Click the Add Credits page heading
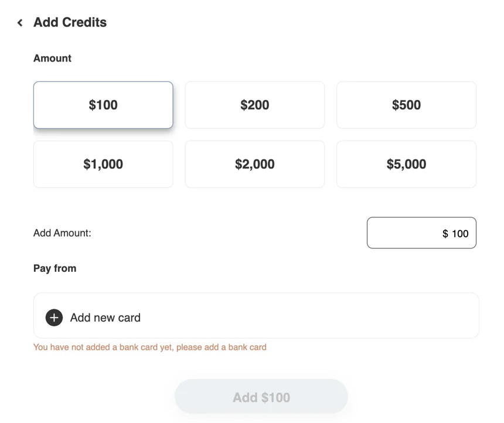Screen dimensions: 504x423 pos(70,22)
